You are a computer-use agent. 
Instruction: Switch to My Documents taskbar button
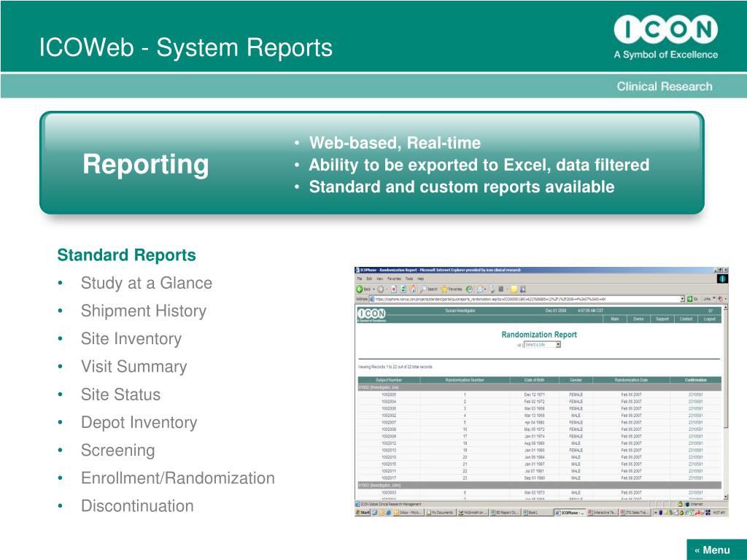click(440, 513)
